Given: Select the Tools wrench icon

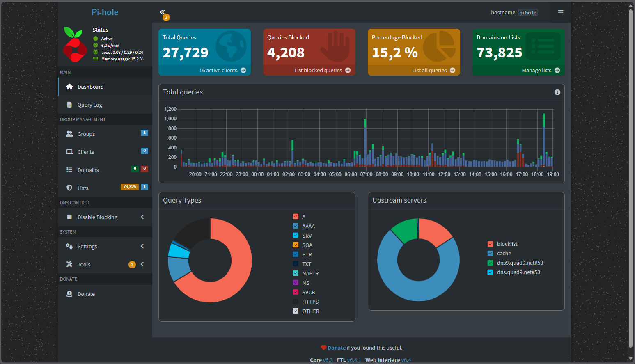Looking at the screenshot, I should tap(69, 264).
